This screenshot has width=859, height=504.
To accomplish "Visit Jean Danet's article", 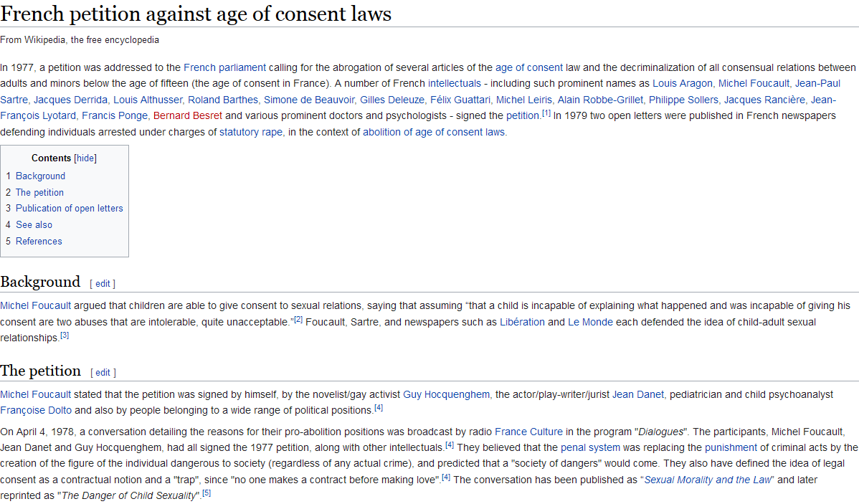I will pos(637,394).
